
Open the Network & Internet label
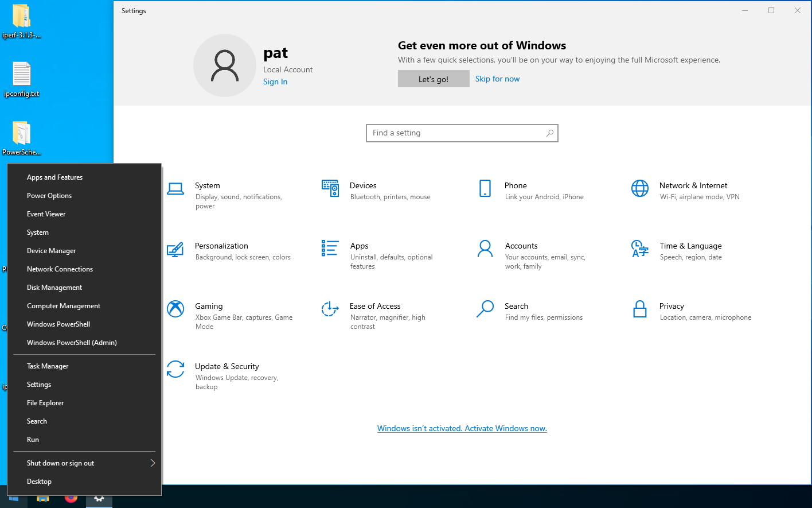(693, 185)
